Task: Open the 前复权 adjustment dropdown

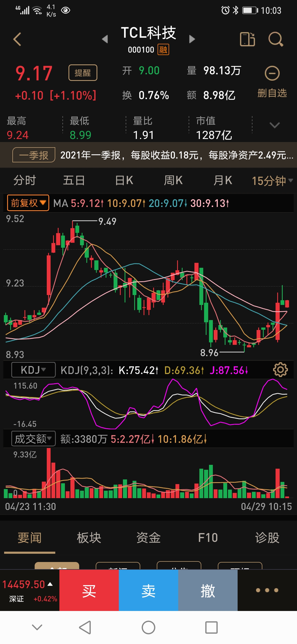Action: pos(28,203)
